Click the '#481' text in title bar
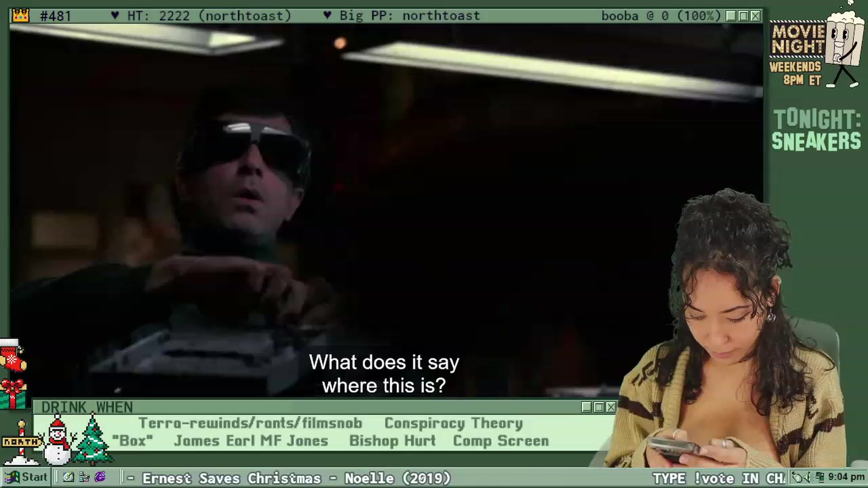Image resolution: width=868 pixels, height=488 pixels. pos(56,16)
